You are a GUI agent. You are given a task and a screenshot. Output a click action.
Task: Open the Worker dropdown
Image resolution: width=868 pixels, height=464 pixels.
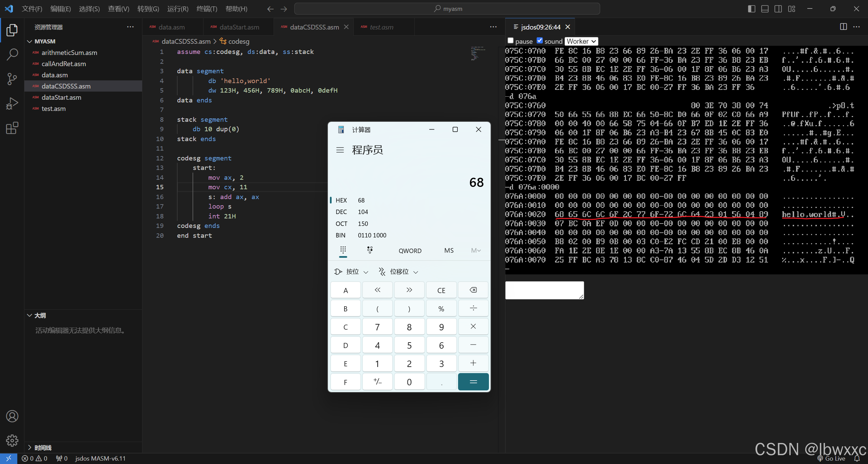click(581, 41)
